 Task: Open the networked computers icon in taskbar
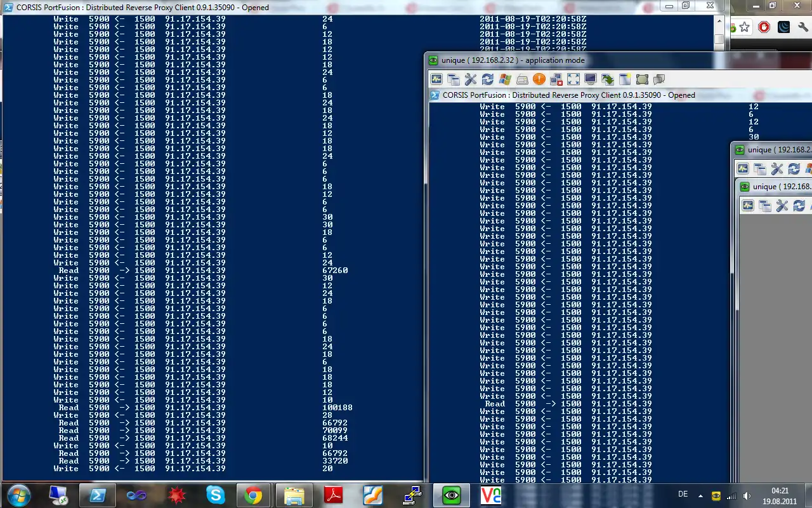[x=412, y=495]
